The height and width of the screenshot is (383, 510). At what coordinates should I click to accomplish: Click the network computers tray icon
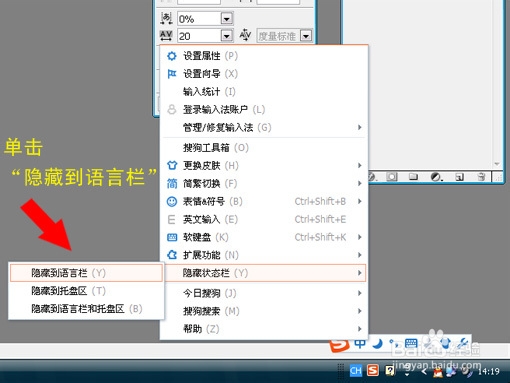(452, 372)
